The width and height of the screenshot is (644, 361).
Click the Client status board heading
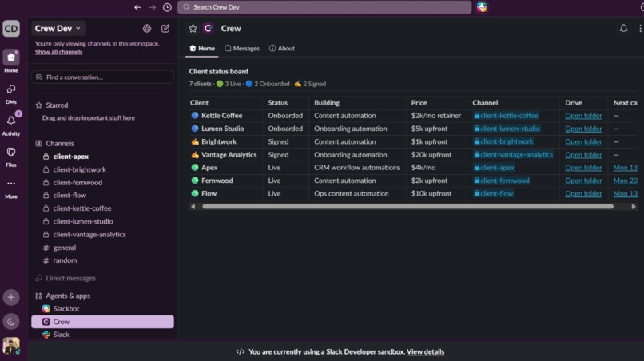pyautogui.click(x=218, y=71)
